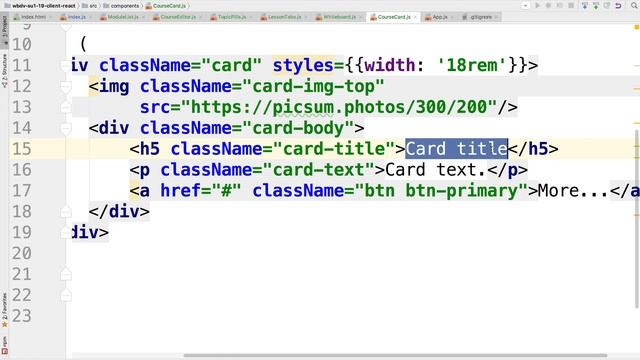Show VCS history icon

tap(607, 6)
